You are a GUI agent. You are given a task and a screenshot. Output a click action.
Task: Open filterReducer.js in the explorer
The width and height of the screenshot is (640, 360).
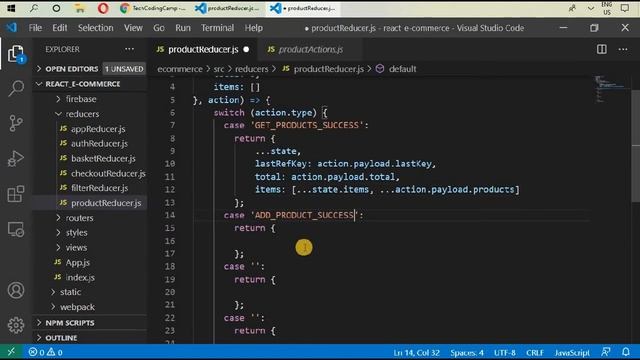coord(100,188)
